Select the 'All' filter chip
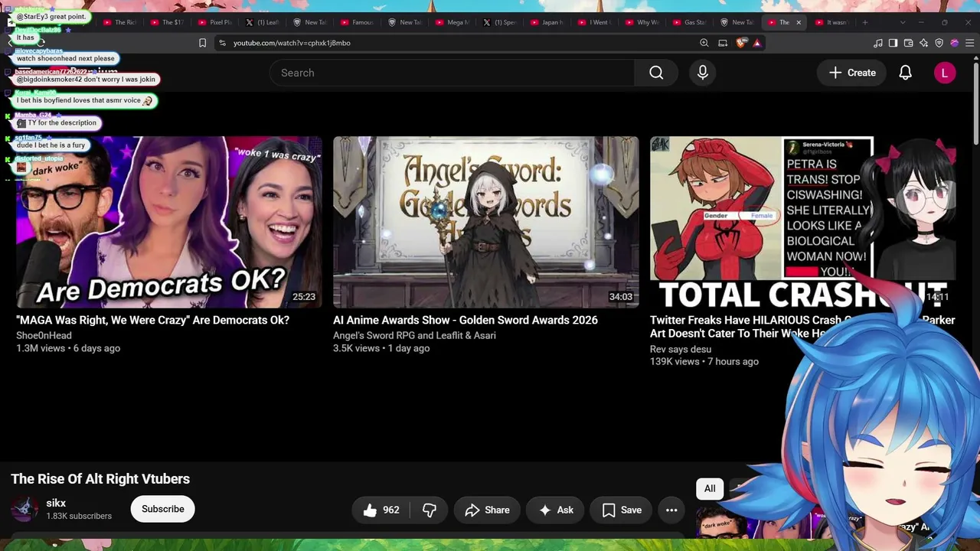 (710, 488)
